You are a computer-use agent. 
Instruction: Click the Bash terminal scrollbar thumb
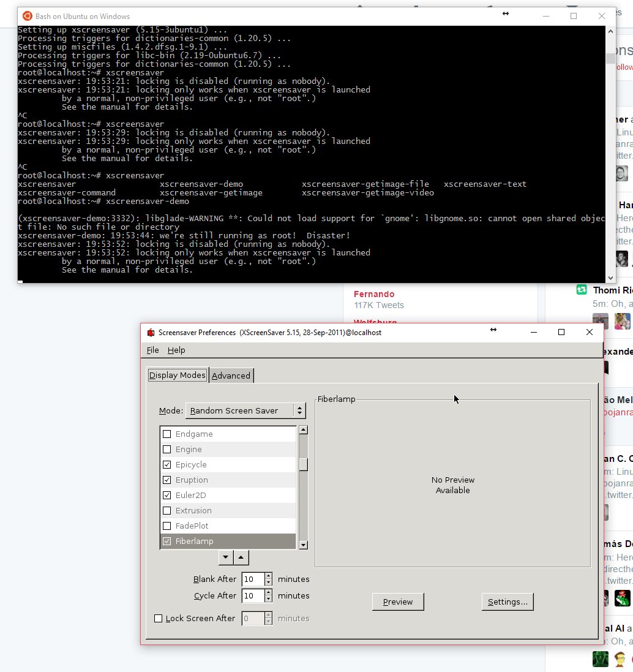(611, 59)
